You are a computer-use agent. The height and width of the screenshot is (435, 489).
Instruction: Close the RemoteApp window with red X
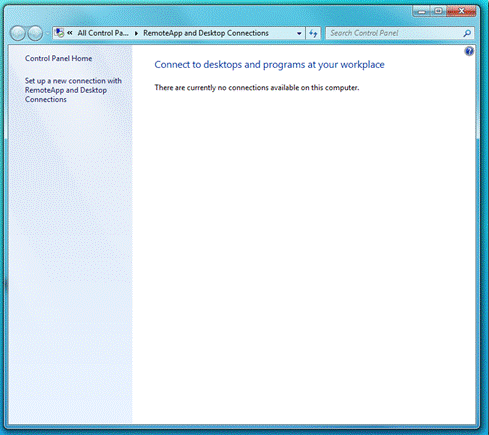tap(461, 11)
